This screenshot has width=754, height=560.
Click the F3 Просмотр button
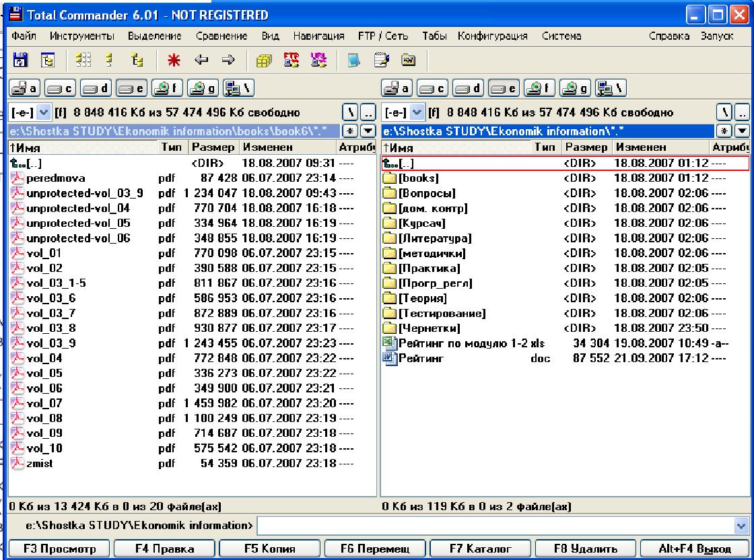pos(60,549)
